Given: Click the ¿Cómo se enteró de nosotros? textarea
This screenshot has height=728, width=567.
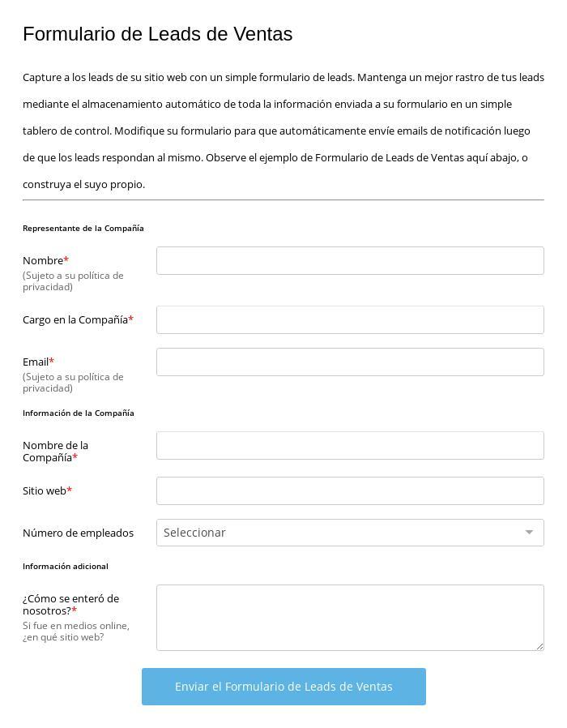Looking at the screenshot, I should tap(350, 618).
